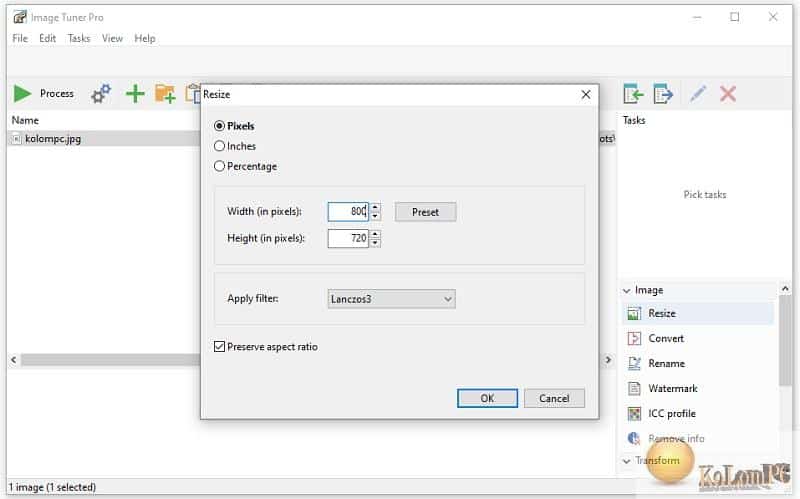Screen dimensions: 800x499
Task: Click the task list scroll up arrow
Action: tap(785, 289)
